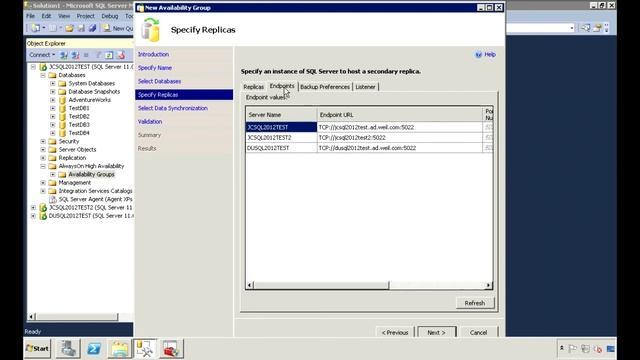This screenshot has width=640, height=360.
Task: Click the Activity Monitor icon in Object Explorer toolbar
Action: (x=121, y=55)
